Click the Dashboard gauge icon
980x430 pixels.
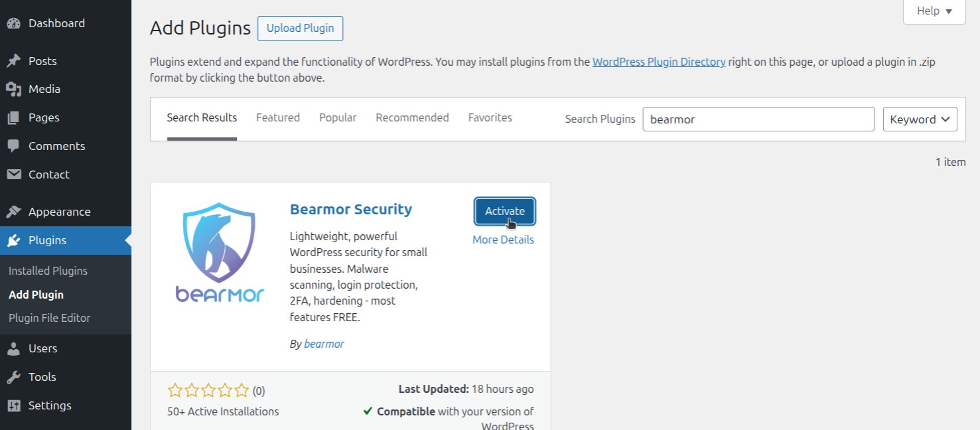[x=13, y=24]
